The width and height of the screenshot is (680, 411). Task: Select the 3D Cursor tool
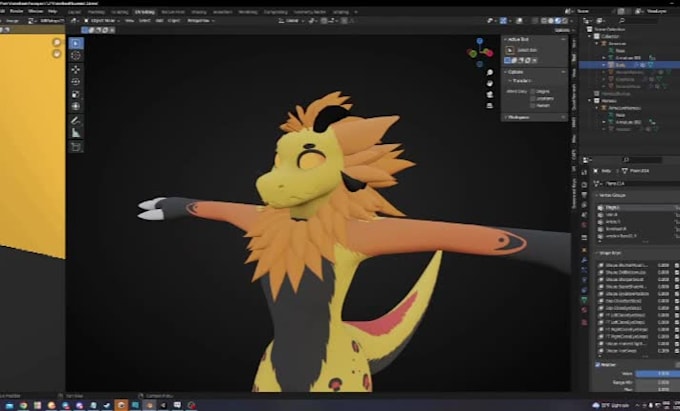point(76,55)
